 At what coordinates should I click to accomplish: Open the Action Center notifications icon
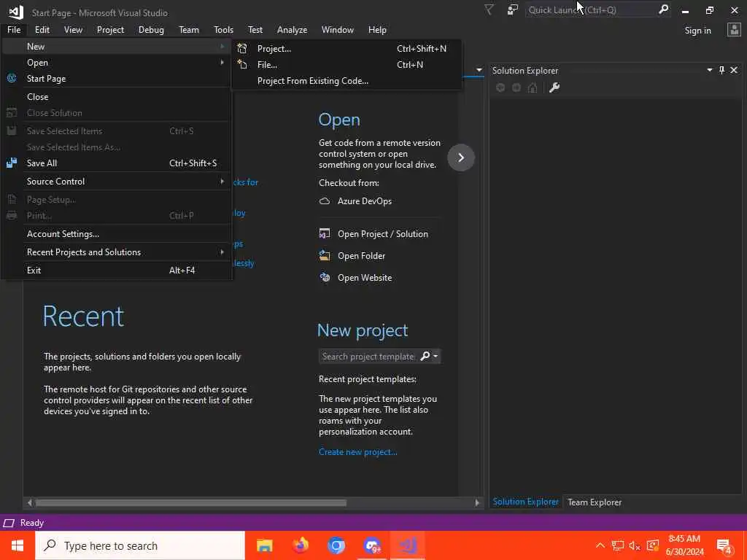point(724,545)
